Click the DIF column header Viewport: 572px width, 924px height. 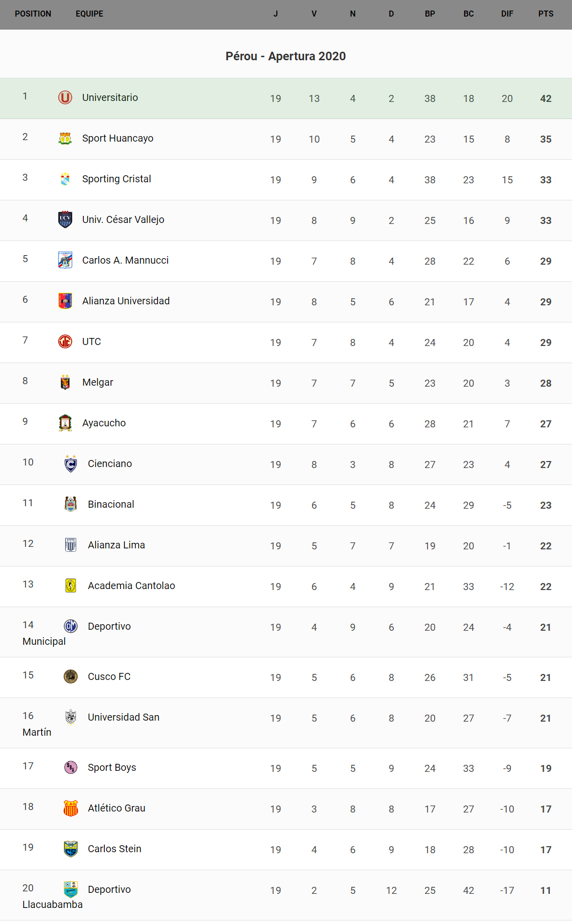[507, 14]
